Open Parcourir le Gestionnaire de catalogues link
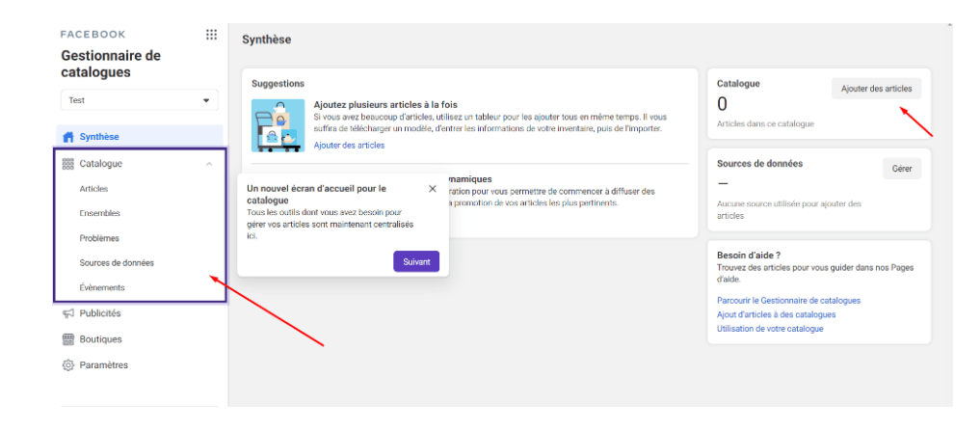980x430 pixels. (788, 301)
